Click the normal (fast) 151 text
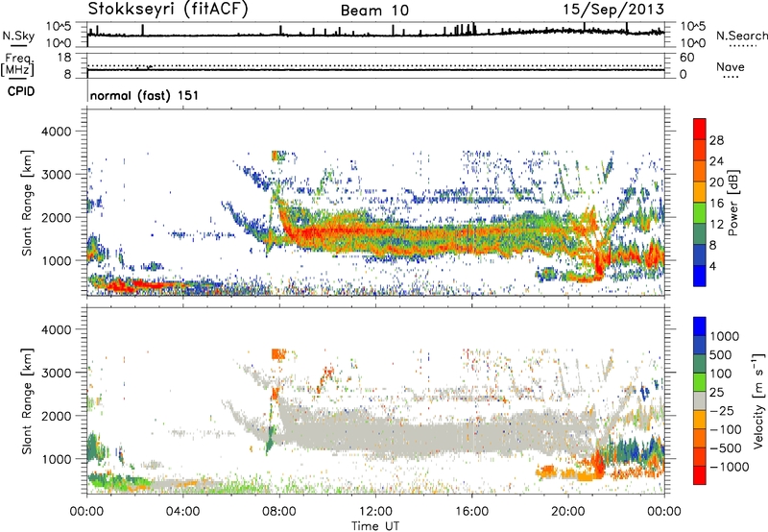768x532 pixels. coord(145,95)
